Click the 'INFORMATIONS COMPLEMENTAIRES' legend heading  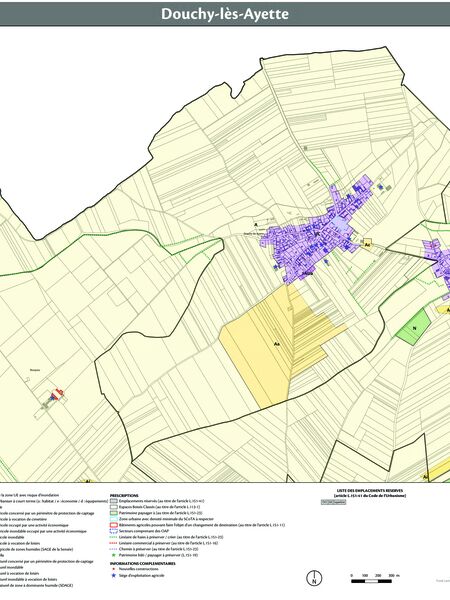point(143,564)
